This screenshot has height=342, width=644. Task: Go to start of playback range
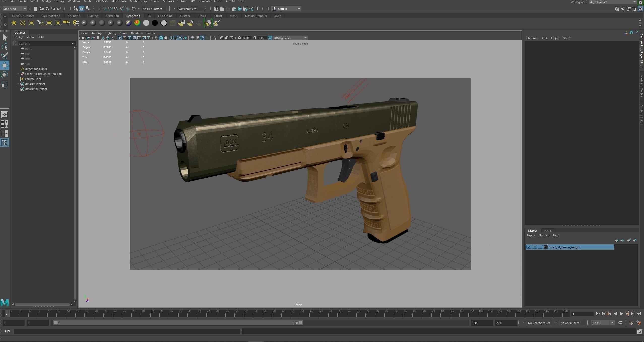pyautogui.click(x=598, y=314)
